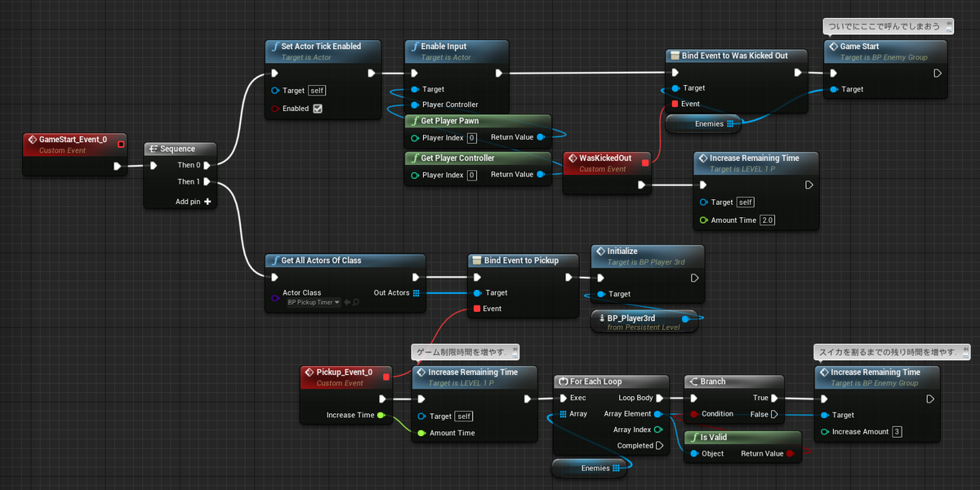Image resolution: width=980 pixels, height=490 pixels.
Task: Click the Completed exec pin on For Each Loop
Action: tap(658, 446)
